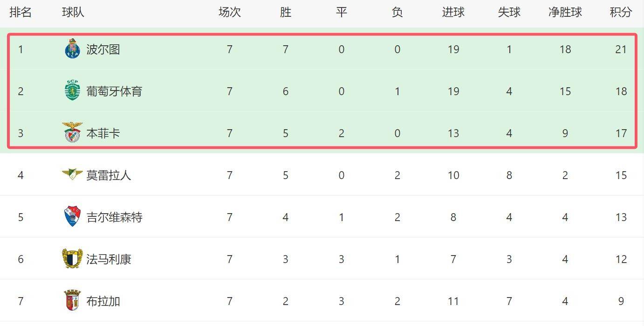Click the 排名 column header
This screenshot has width=644, height=326.
(x=21, y=13)
